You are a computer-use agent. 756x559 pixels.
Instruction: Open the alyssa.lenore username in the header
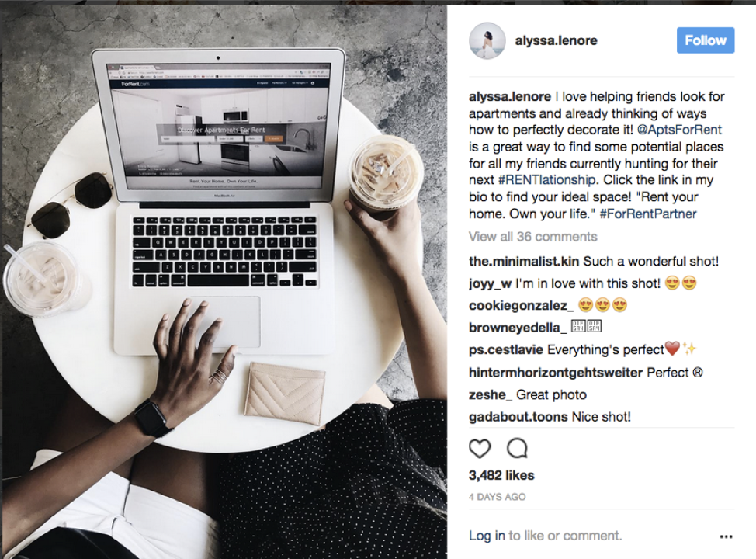pyautogui.click(x=556, y=40)
